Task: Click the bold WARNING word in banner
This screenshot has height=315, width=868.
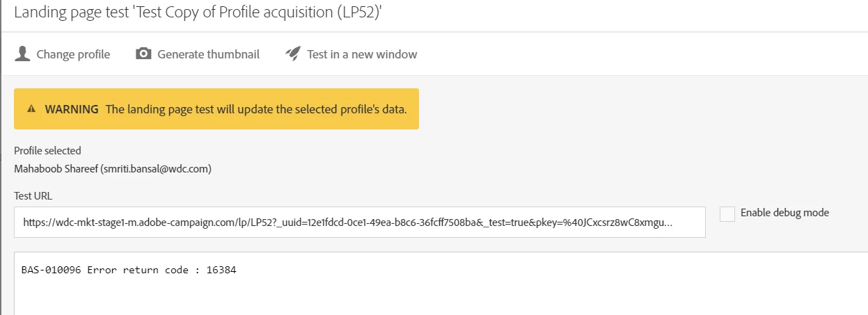Action: pyautogui.click(x=72, y=109)
